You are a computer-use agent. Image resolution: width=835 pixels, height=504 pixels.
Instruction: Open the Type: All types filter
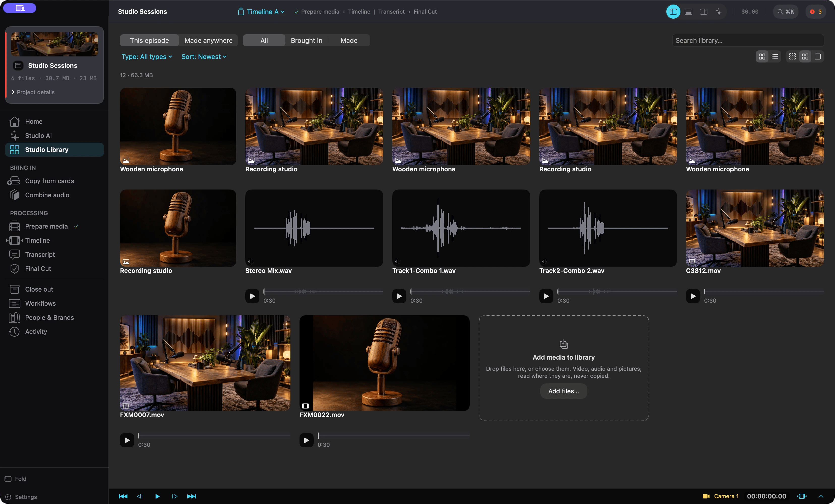(147, 56)
